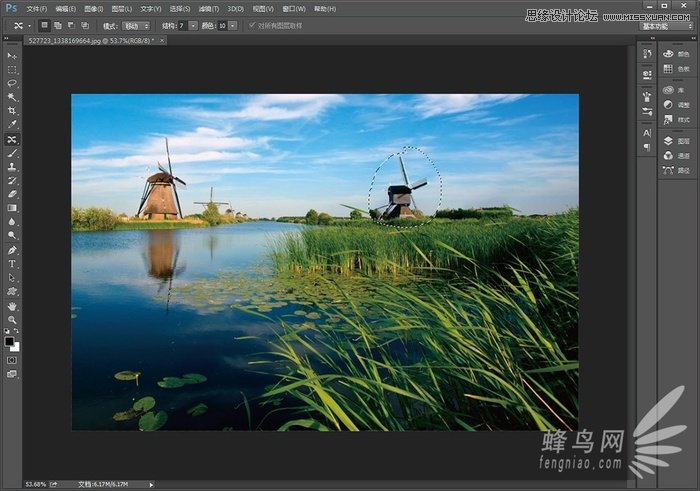Viewport: 700px width, 491px height.
Task: Choose Add to Selection mode
Action: pos(58,25)
